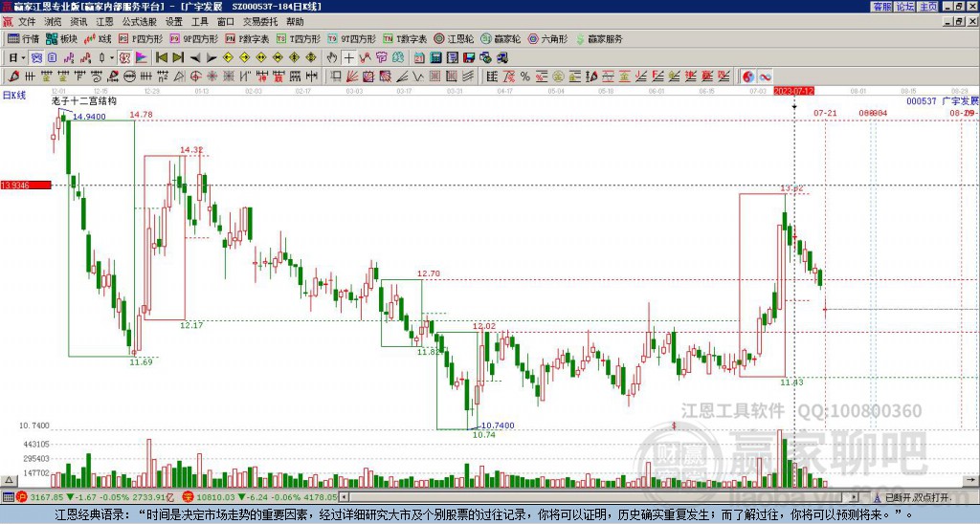Screen dimensions: 980x524
Task: Select the Gann fan lines tool
Action: pos(352,76)
